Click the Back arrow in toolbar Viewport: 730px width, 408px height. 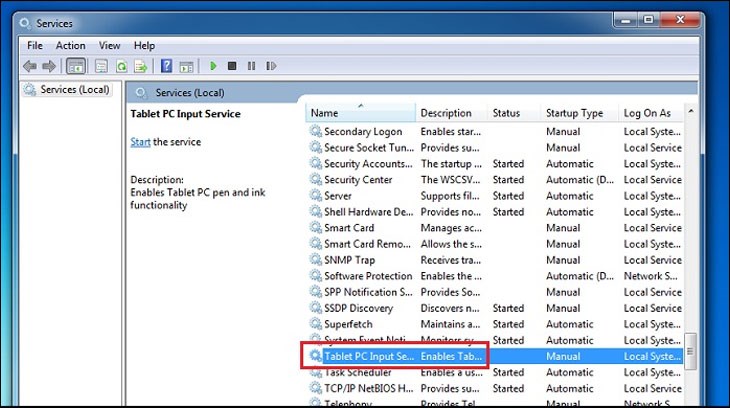click(x=29, y=66)
